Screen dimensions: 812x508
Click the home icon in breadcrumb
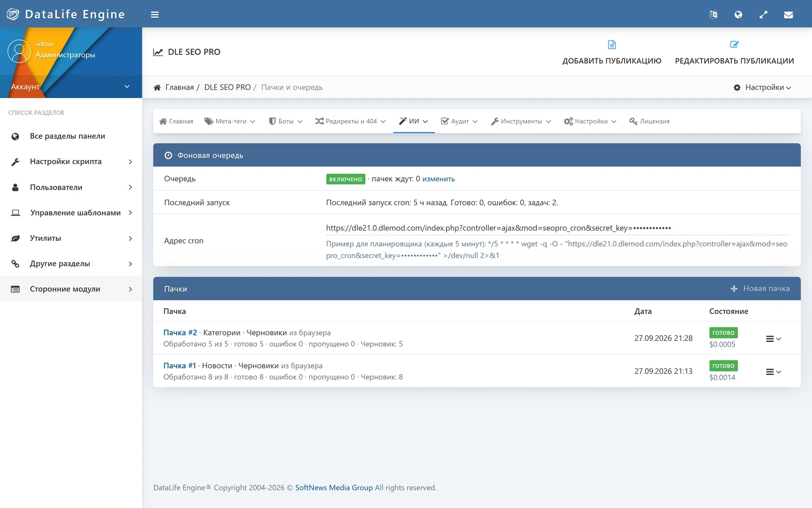[157, 87]
